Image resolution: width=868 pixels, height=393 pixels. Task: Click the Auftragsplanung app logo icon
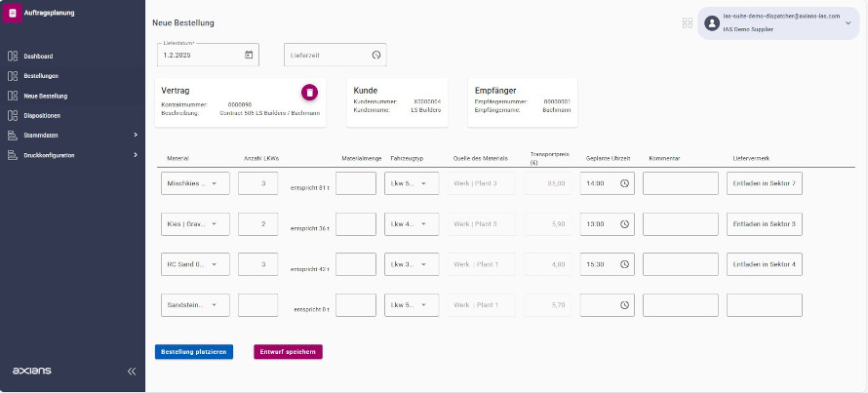pos(12,13)
